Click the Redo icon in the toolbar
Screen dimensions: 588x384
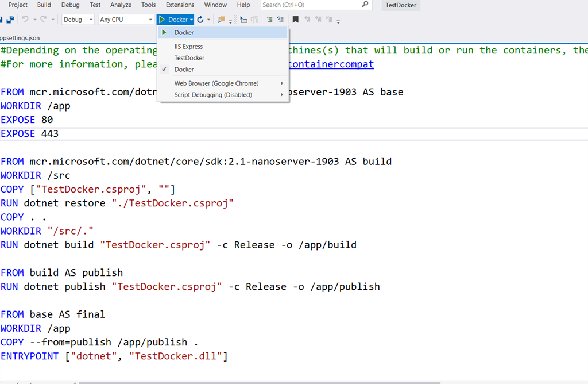click(x=43, y=20)
